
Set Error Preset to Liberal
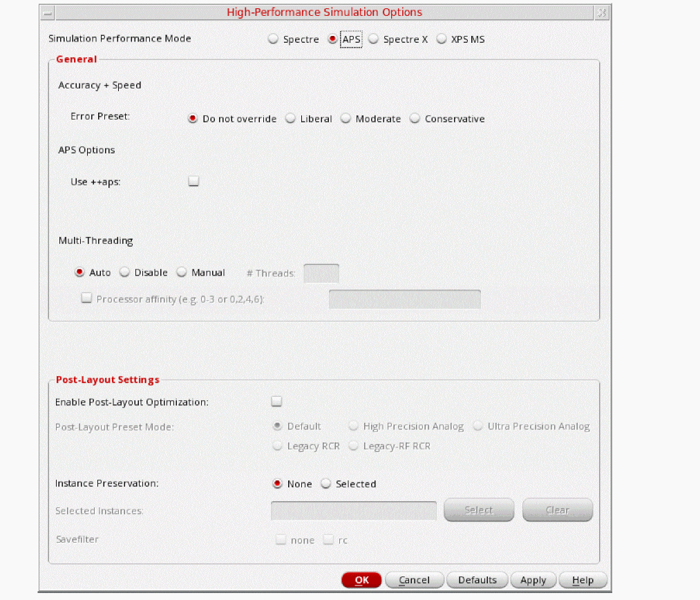click(x=290, y=119)
